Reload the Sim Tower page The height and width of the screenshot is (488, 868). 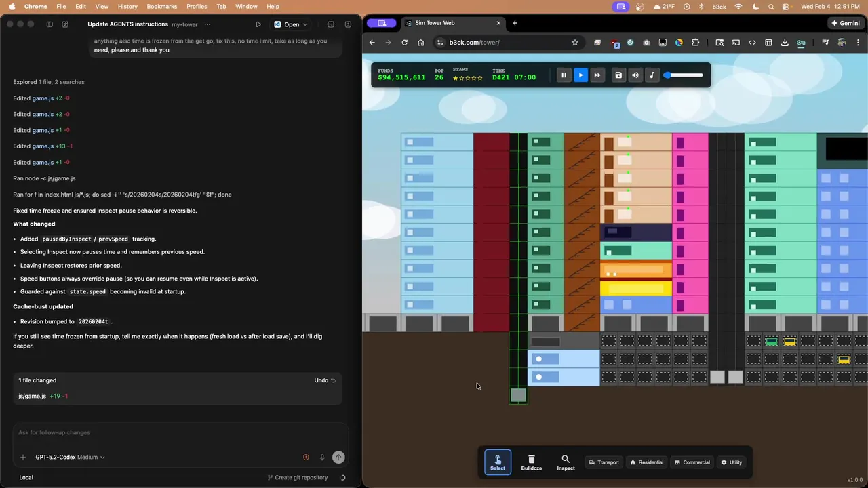pyautogui.click(x=405, y=42)
